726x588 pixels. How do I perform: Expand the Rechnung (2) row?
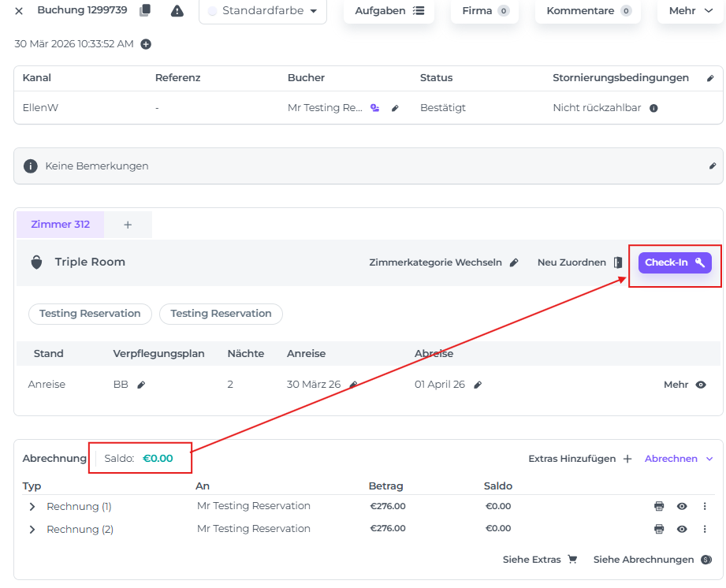tap(32, 530)
